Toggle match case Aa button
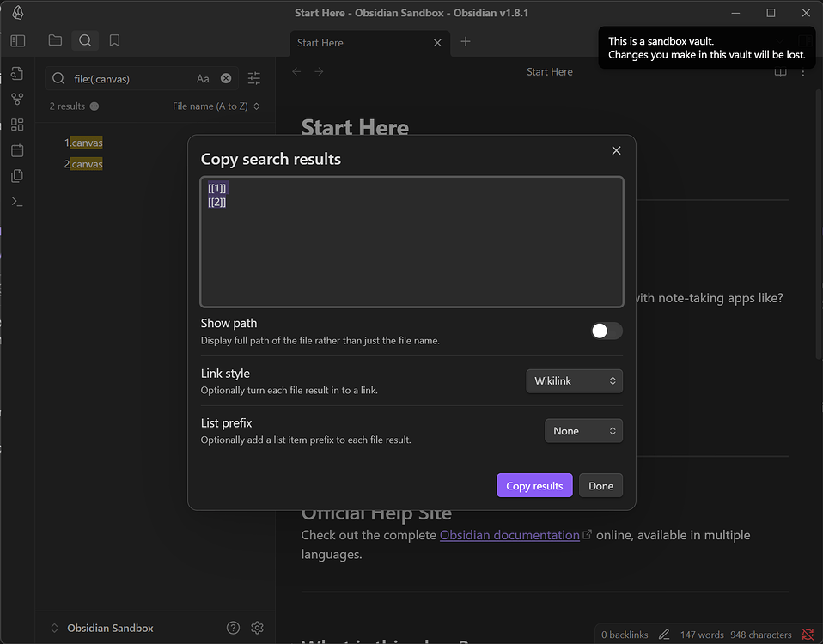Viewport: 823px width, 644px height. pos(203,79)
